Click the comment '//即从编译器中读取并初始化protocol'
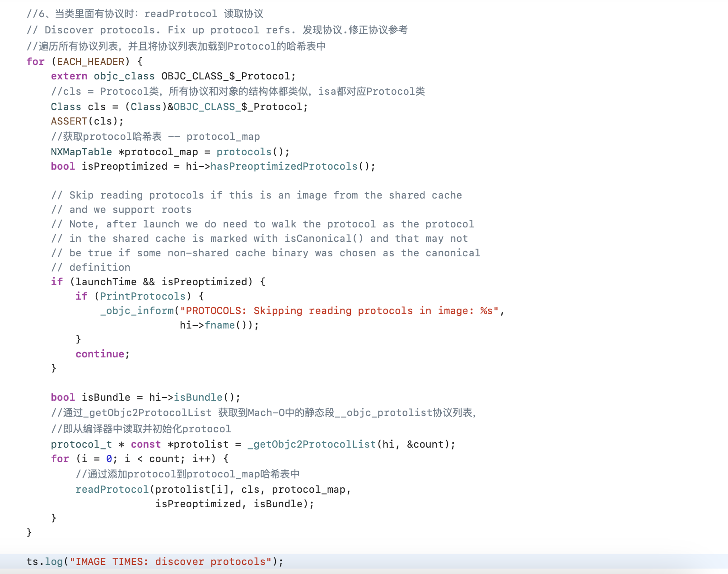Viewport: 728px width, 574px height. coord(141,429)
